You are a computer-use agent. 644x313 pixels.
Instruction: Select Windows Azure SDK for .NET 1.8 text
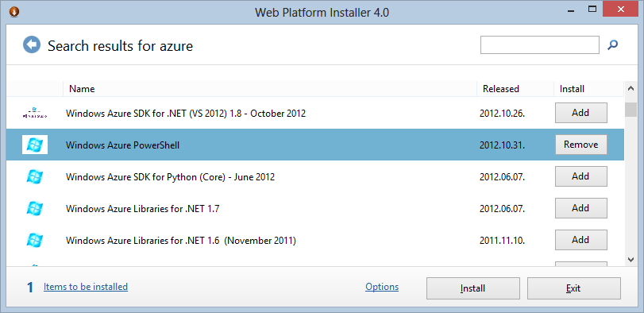pos(186,114)
